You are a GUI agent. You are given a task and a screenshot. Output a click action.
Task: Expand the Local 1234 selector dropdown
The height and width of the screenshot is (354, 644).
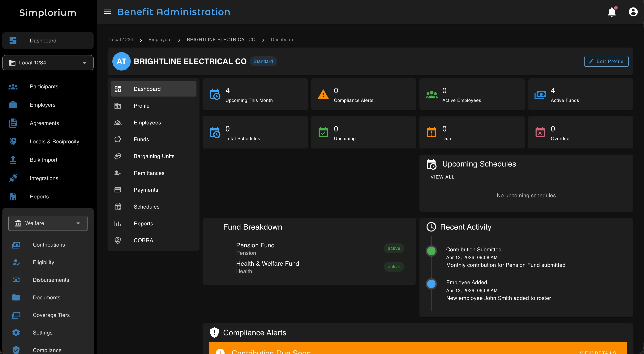(84, 63)
